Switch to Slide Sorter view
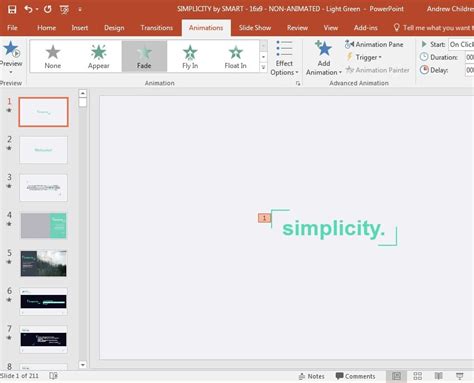474x383 pixels. 418,376
